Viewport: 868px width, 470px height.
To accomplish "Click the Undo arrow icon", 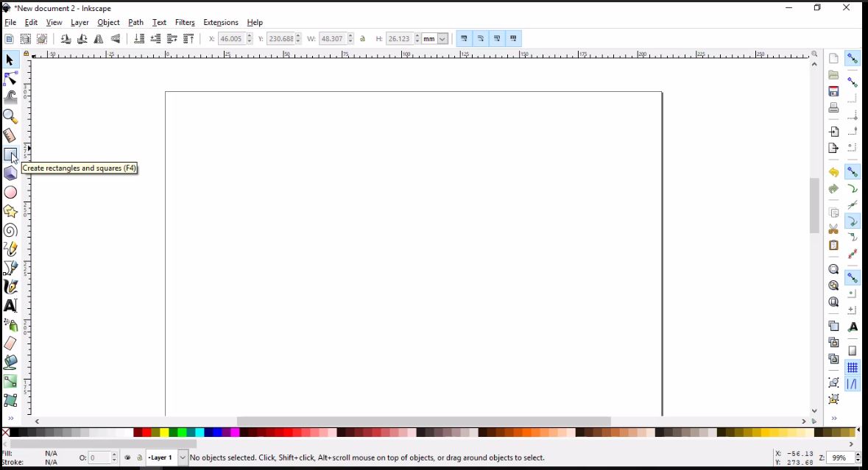I will pos(833,173).
